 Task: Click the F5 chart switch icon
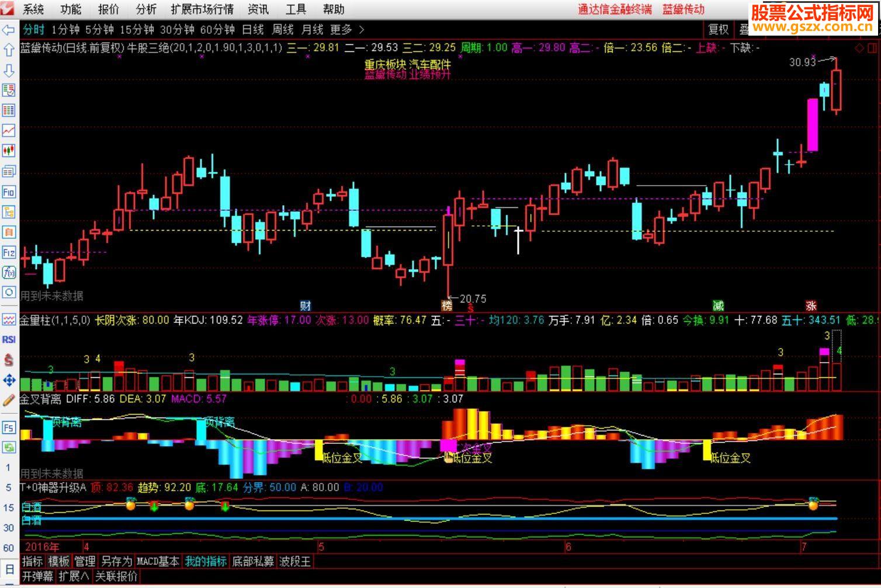pos(9,428)
